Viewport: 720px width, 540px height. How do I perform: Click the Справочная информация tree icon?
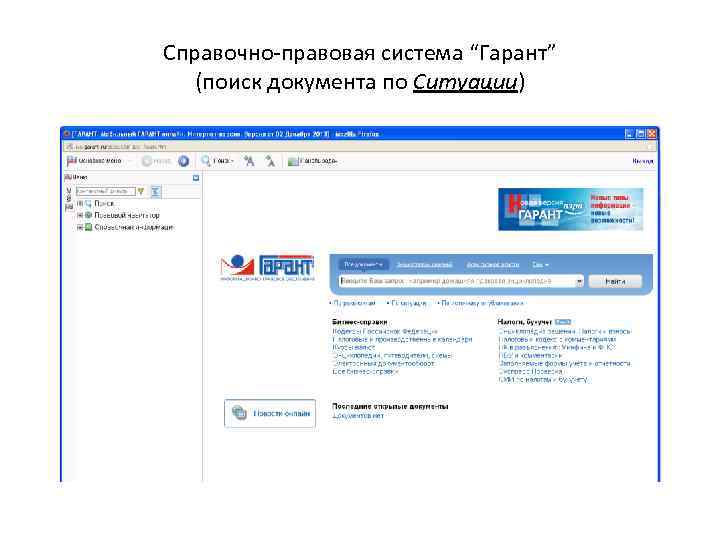(88, 227)
